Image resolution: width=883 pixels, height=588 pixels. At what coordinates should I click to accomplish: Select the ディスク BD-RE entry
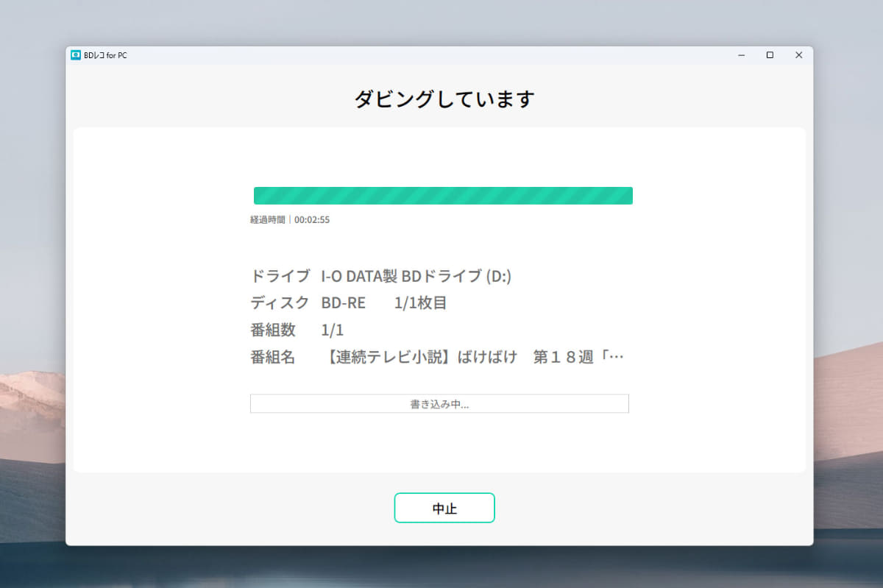[x=342, y=302]
